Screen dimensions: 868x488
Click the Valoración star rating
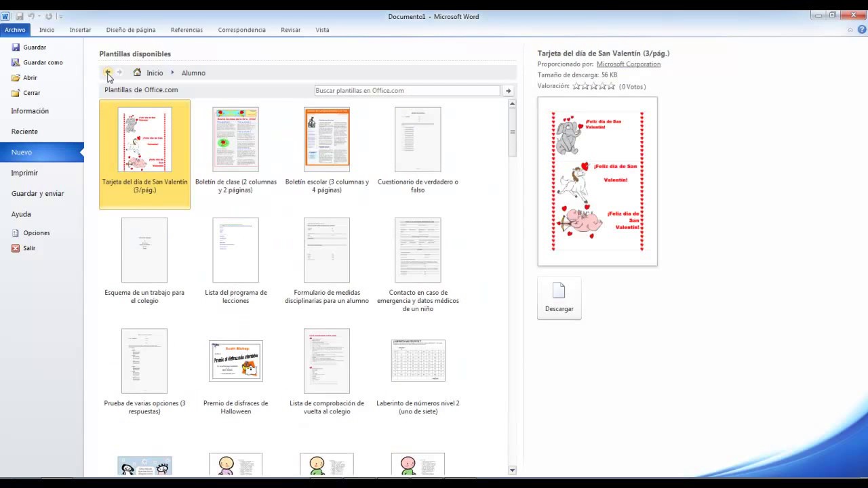[x=593, y=86]
